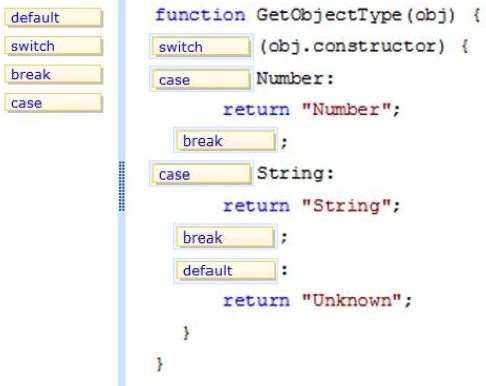
Task: Click the (obj.constructor) expression text
Action: coord(352,46)
